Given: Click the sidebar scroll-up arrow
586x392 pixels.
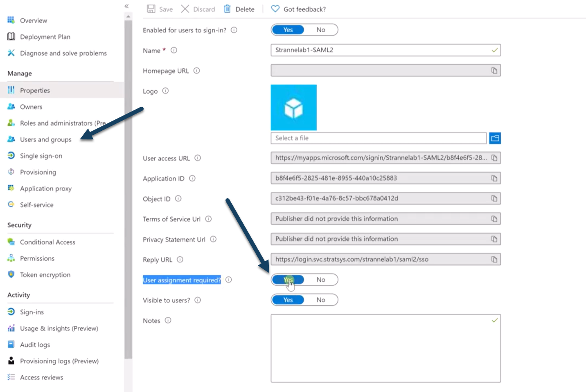Looking at the screenshot, I should (128, 16).
